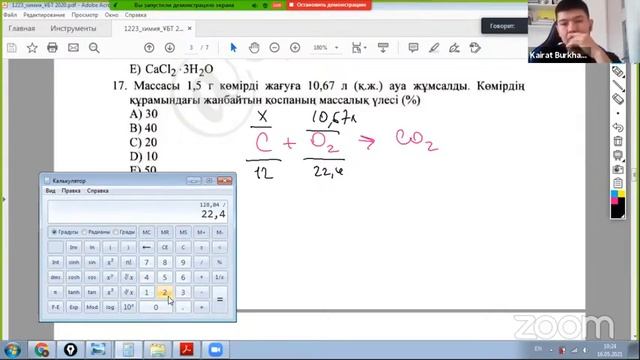Choose the dot thickness in annotation panel

(x=618, y=113)
